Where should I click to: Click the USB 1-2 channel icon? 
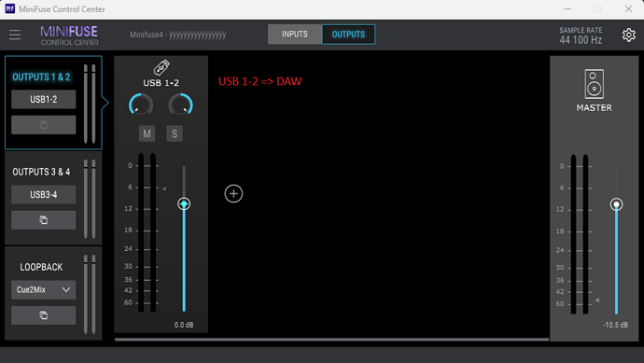pos(161,67)
